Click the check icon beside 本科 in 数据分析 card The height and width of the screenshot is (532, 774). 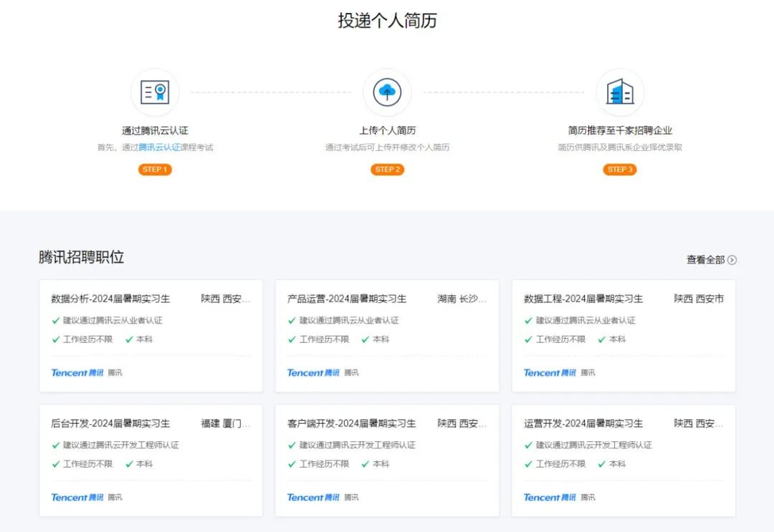pos(129,339)
